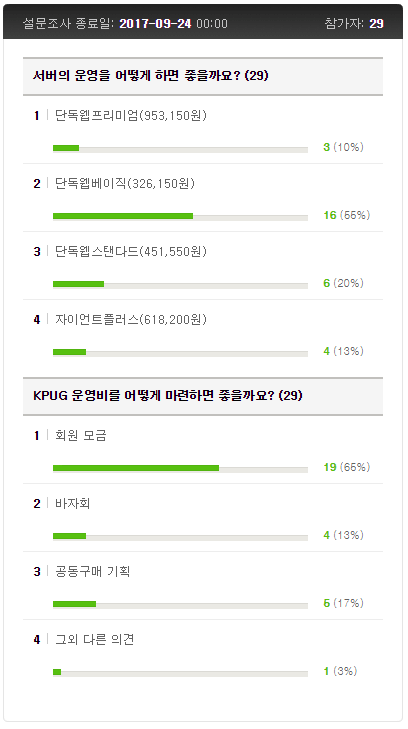Click the 바자회 option label
The width and height of the screenshot is (408, 729).
(x=72, y=503)
